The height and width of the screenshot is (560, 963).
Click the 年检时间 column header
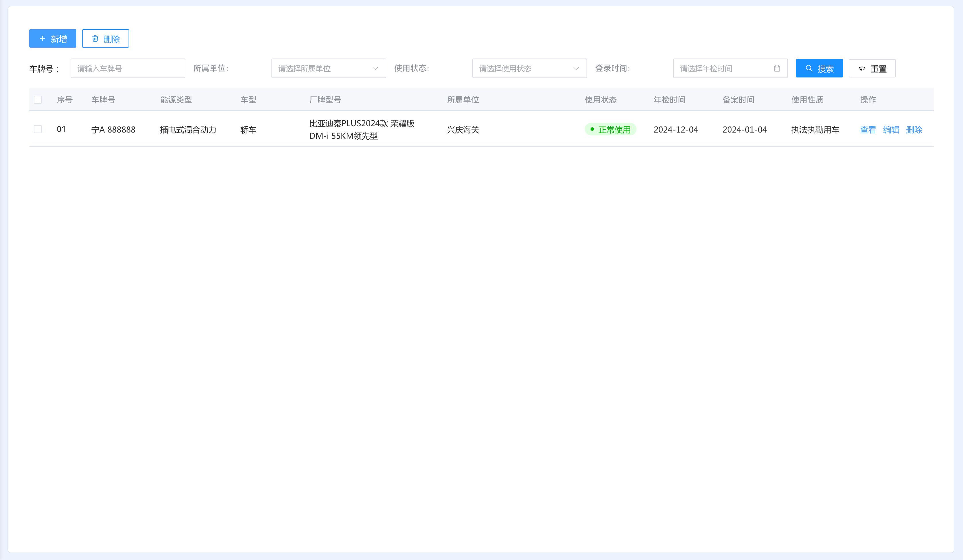tap(669, 100)
